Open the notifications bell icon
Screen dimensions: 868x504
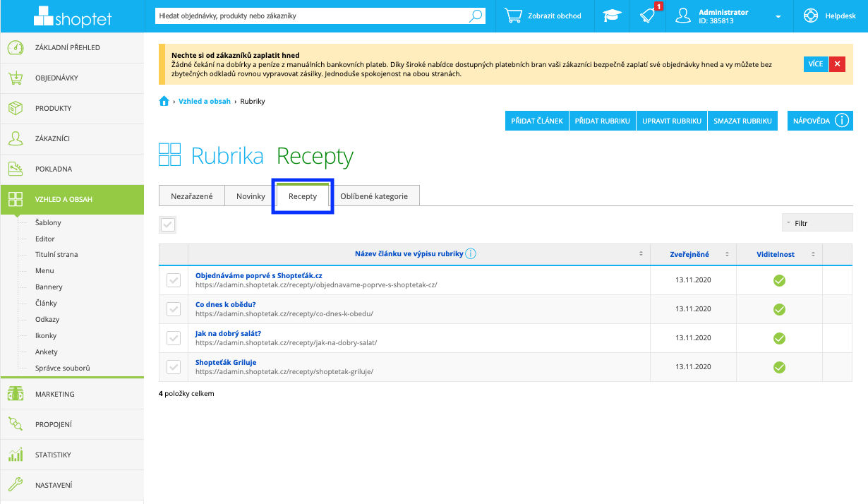(x=648, y=16)
